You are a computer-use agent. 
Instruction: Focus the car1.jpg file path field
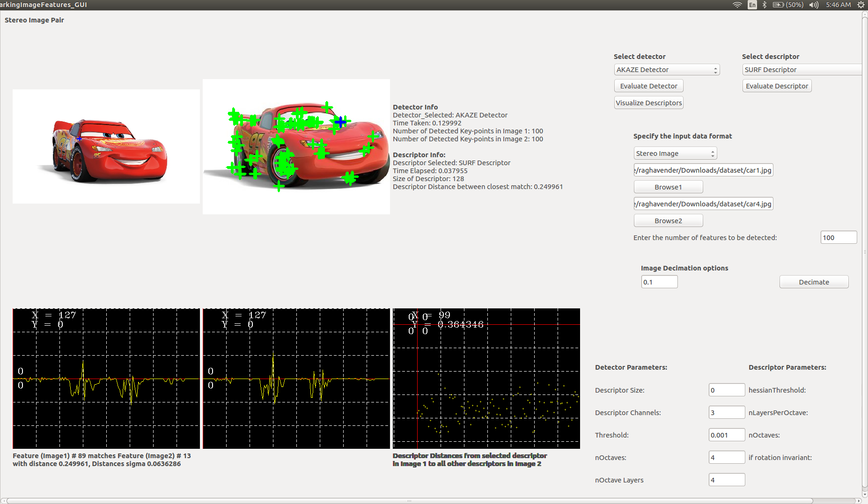(x=703, y=170)
